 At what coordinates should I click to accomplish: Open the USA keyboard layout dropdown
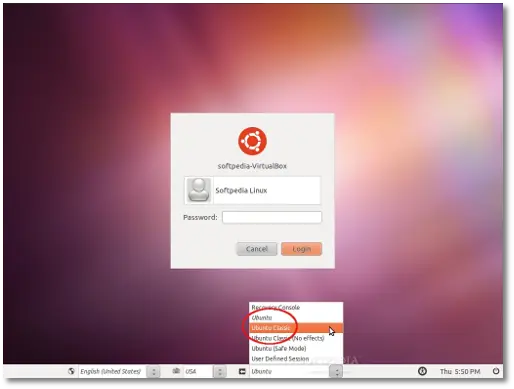click(205, 371)
